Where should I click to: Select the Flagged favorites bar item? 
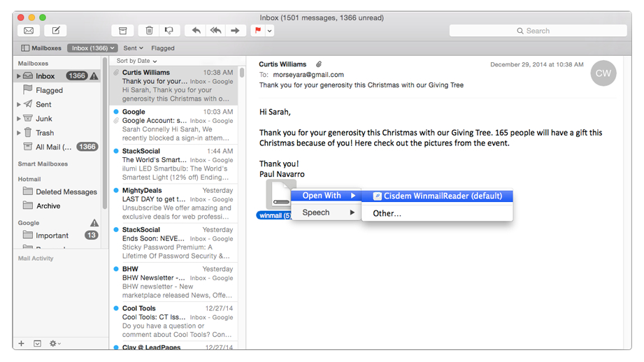pyautogui.click(x=163, y=48)
